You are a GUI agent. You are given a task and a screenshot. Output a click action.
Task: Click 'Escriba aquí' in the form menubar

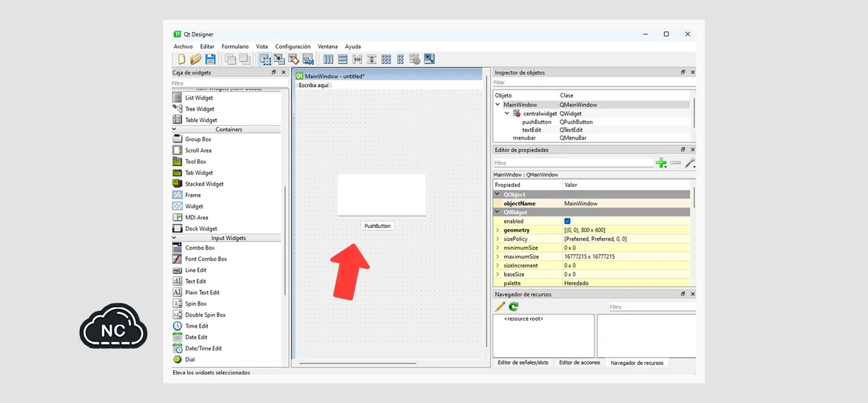tap(314, 85)
